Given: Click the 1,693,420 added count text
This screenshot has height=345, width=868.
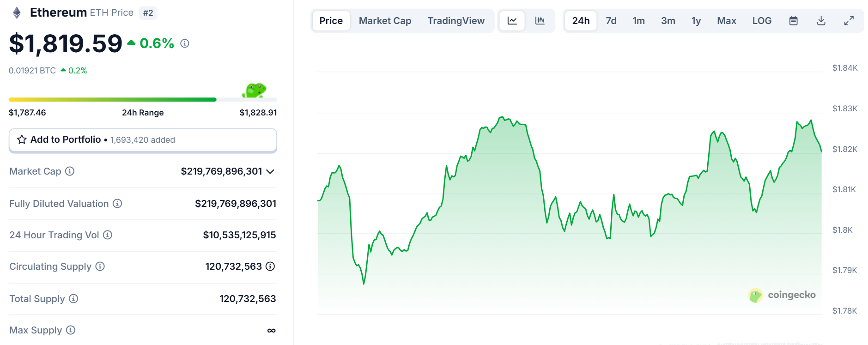Looking at the screenshot, I should pos(143,140).
